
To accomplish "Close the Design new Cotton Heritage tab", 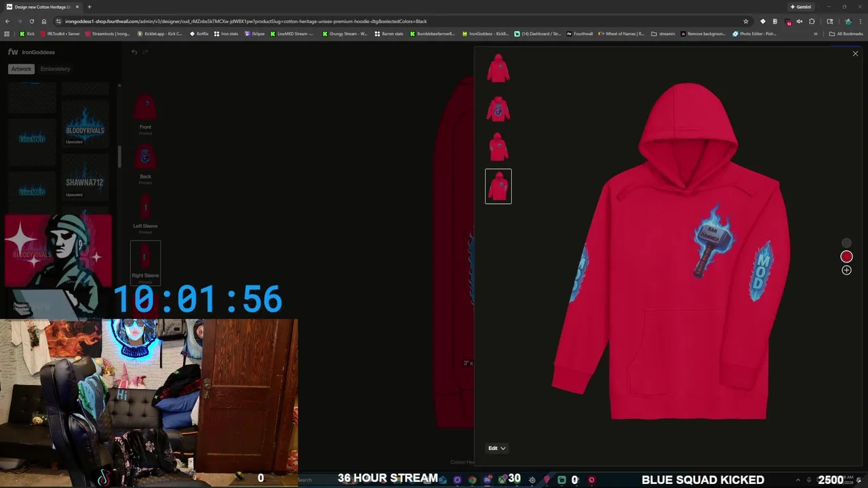I will point(77,7).
